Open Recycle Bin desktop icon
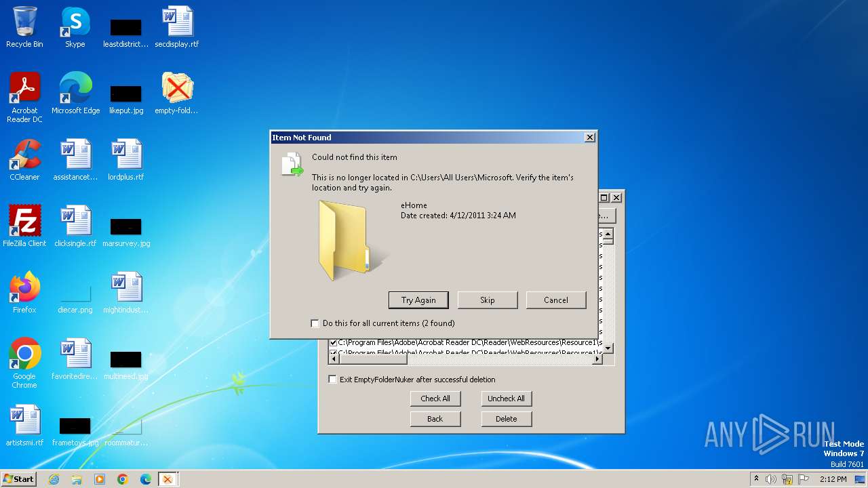 coord(24,27)
